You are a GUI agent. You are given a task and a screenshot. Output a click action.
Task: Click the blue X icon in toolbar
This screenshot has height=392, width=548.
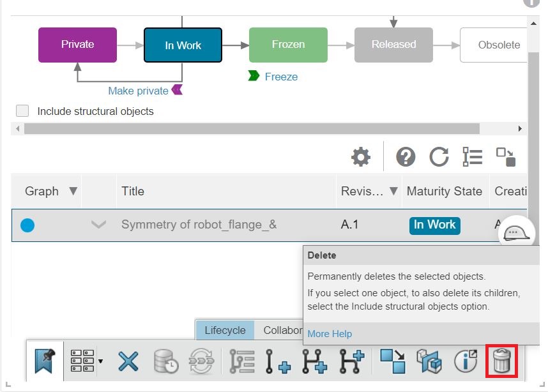[128, 361]
